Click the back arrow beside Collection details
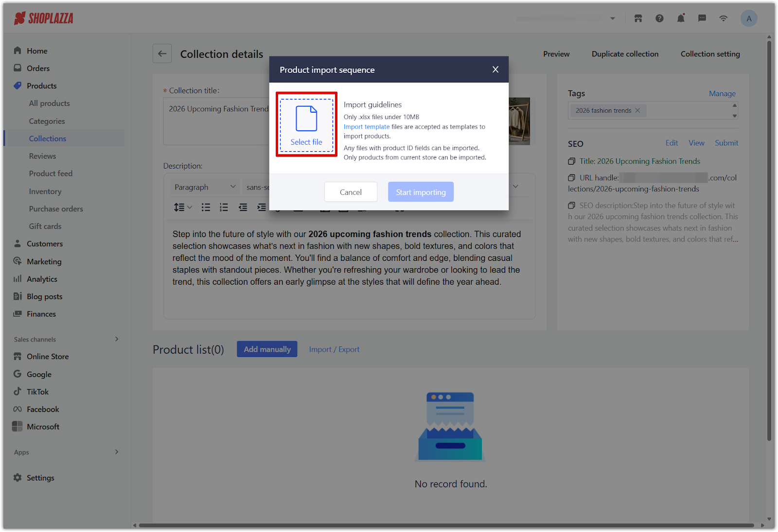Screen dimensions: 778x532 162,53
